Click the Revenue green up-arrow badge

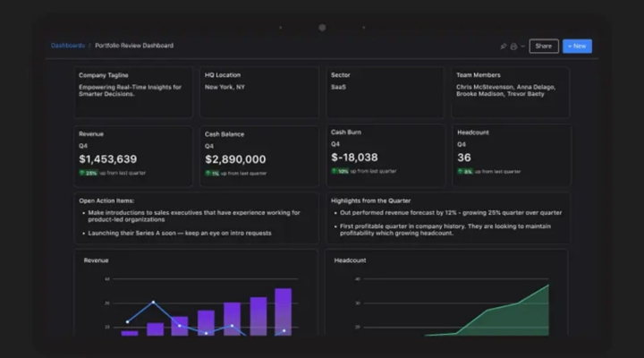[x=89, y=173]
